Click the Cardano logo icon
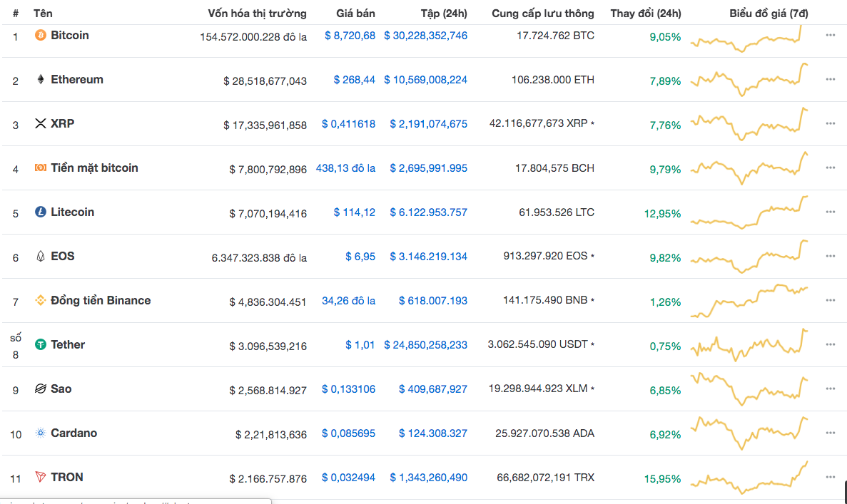847x504 pixels. tap(41, 433)
